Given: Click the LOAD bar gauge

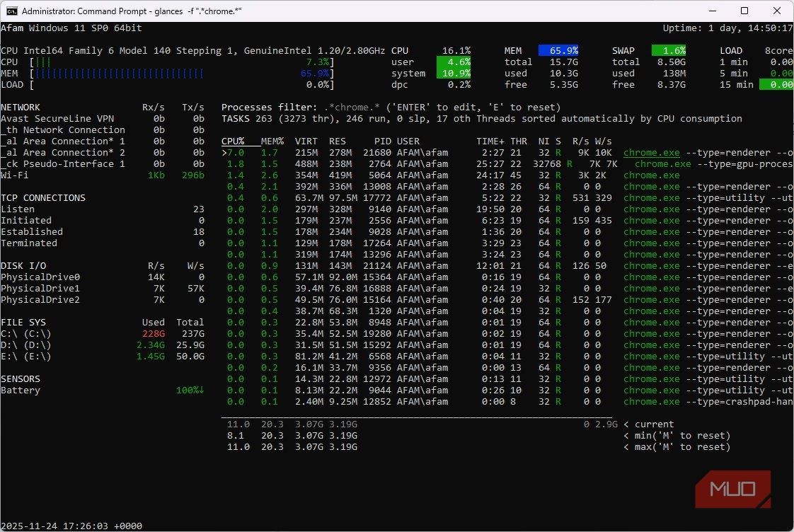Looking at the screenshot, I should coord(182,84).
